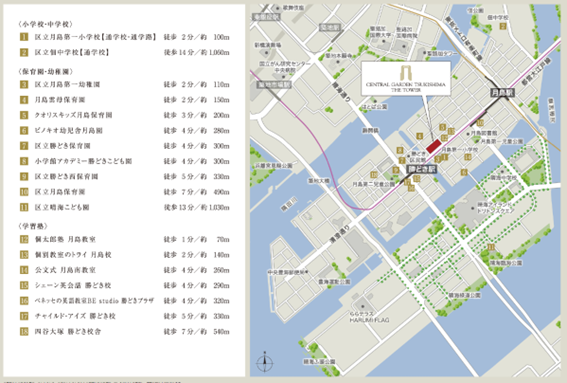This screenshot has width=567, height=383.
Task: Click the 晴海アイランド トリトンスクエア map label
Action: pos(495,208)
